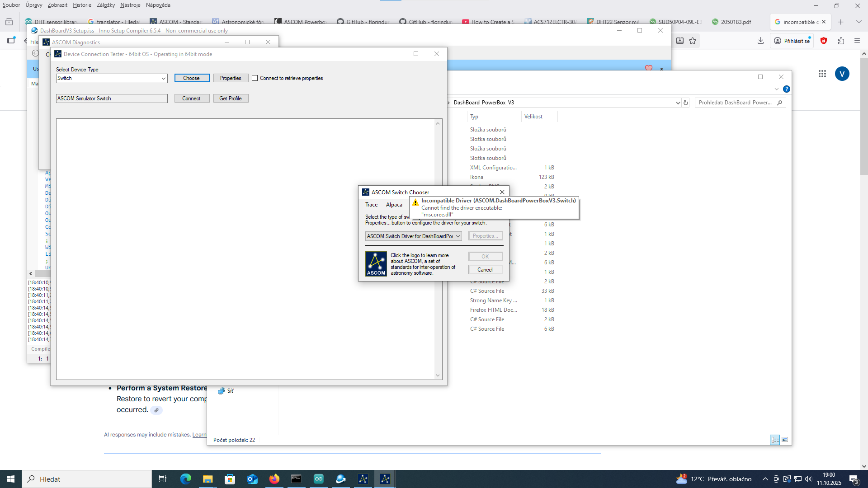Open the Help question-mark icon in Explorer
Image resolution: width=868 pixels, height=488 pixels.
(787, 89)
